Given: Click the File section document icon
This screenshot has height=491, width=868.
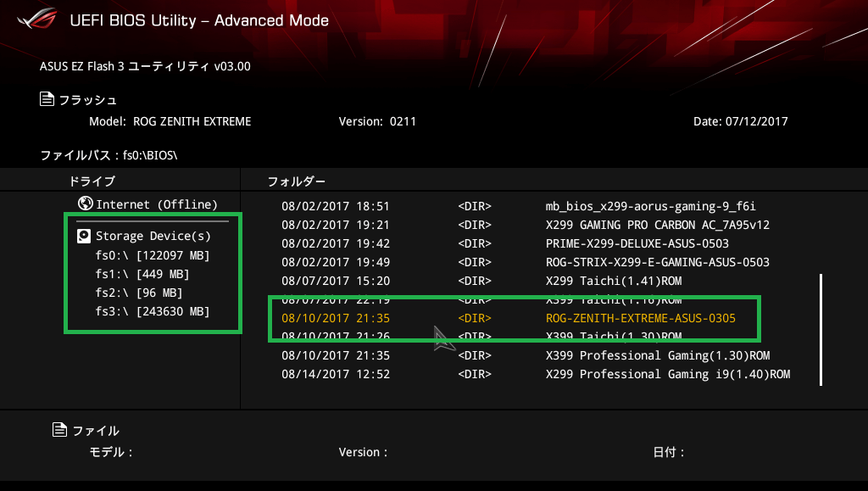Looking at the screenshot, I should 59,431.
